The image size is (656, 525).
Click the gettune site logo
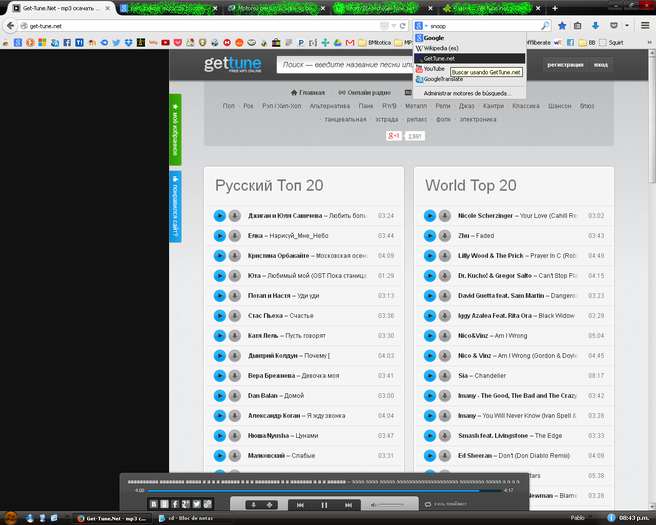(233, 64)
